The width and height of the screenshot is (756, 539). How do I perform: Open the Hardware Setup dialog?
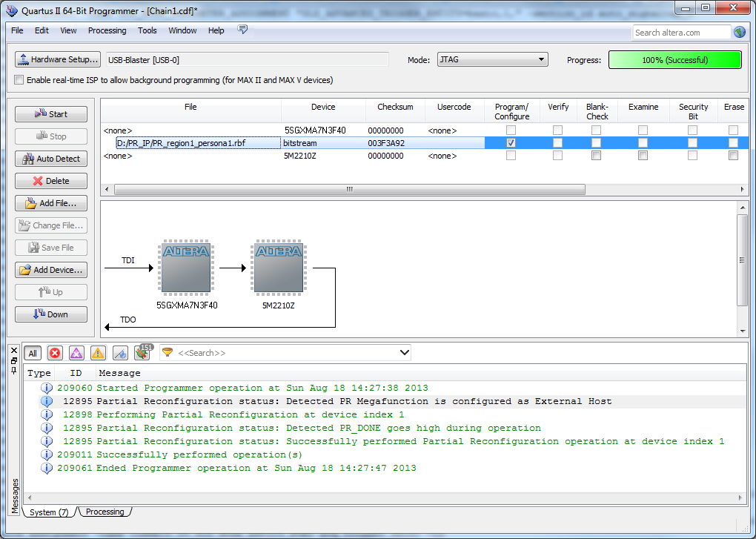(57, 59)
